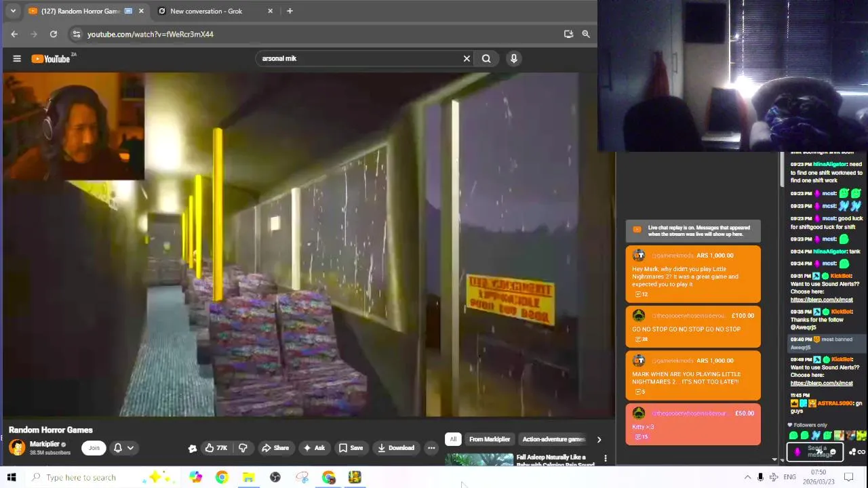Screen dimensions: 868x488
Task: Reload the YouTube page
Action: pos(54,34)
